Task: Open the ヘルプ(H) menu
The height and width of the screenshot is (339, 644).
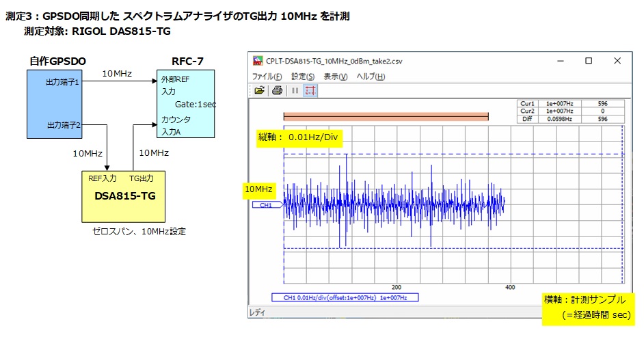Action: click(371, 77)
